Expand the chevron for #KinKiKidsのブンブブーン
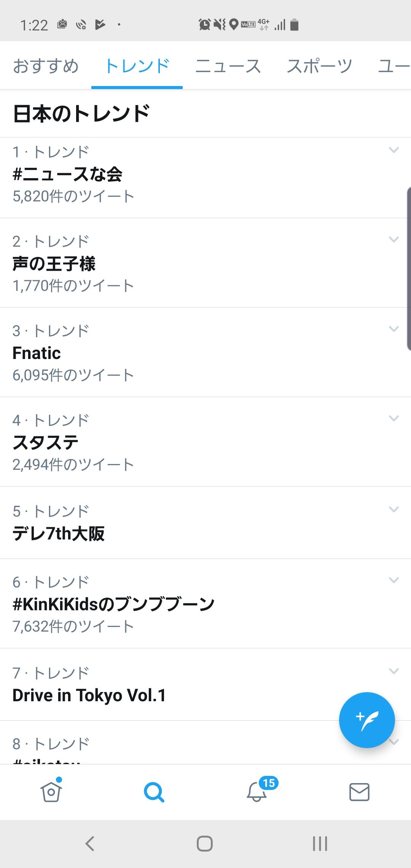This screenshot has height=868, width=411. point(394,580)
